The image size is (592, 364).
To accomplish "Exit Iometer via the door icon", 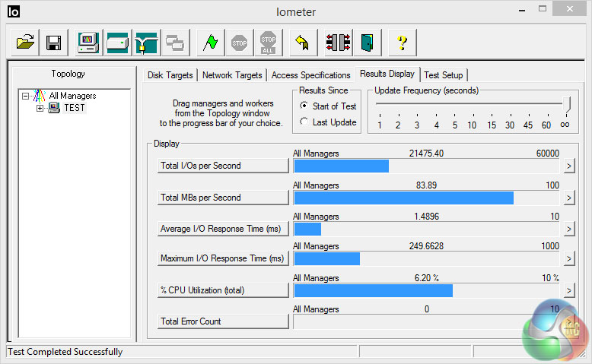I will [x=367, y=43].
